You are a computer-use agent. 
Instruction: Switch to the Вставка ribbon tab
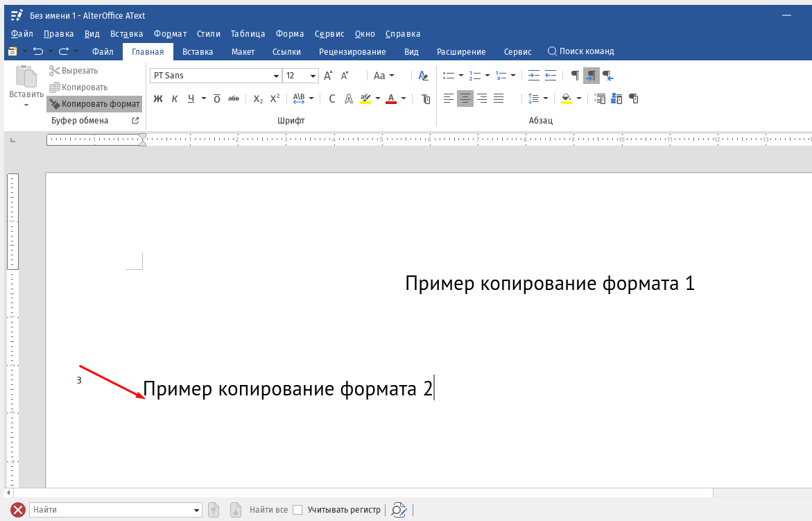(x=198, y=52)
